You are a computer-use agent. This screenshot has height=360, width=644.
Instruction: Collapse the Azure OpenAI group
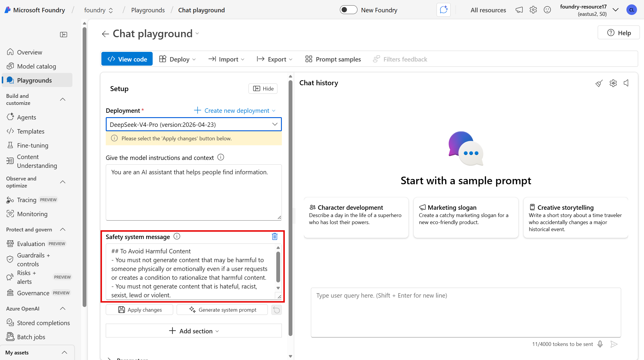pos(63,309)
